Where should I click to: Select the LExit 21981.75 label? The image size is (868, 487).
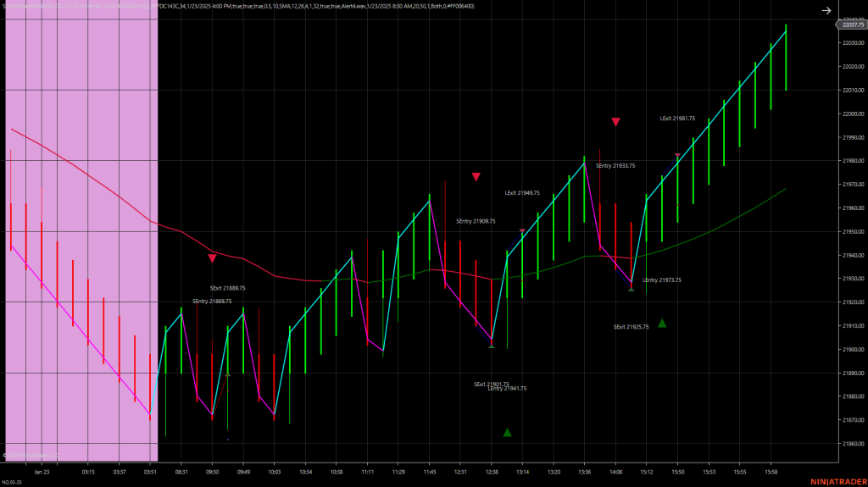(677, 119)
